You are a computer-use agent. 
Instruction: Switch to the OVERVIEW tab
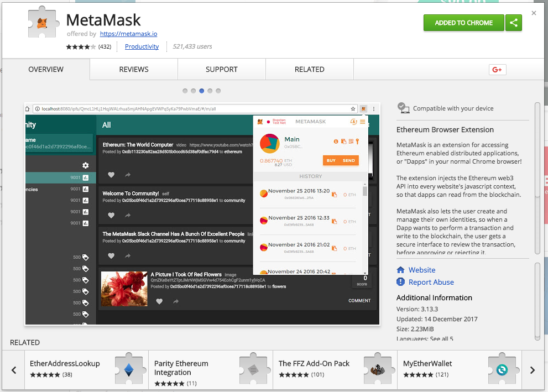46,69
